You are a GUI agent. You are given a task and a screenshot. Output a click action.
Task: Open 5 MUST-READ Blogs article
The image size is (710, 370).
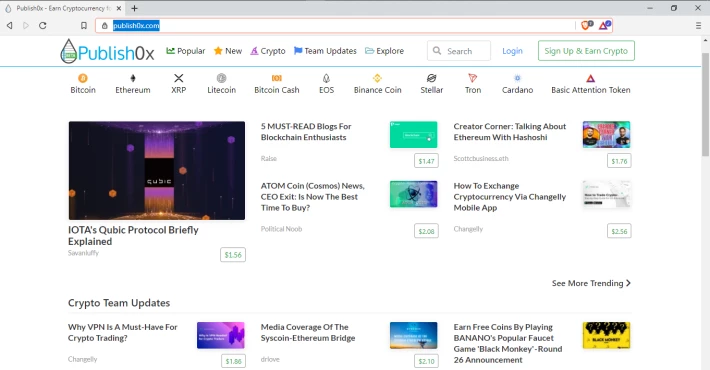(x=306, y=132)
